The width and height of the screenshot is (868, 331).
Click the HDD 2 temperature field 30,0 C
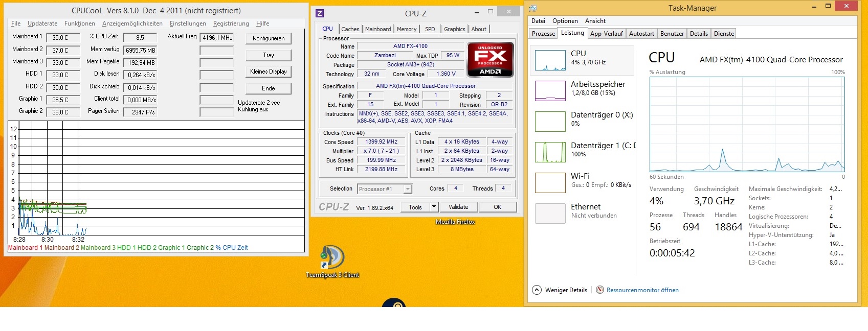point(63,87)
